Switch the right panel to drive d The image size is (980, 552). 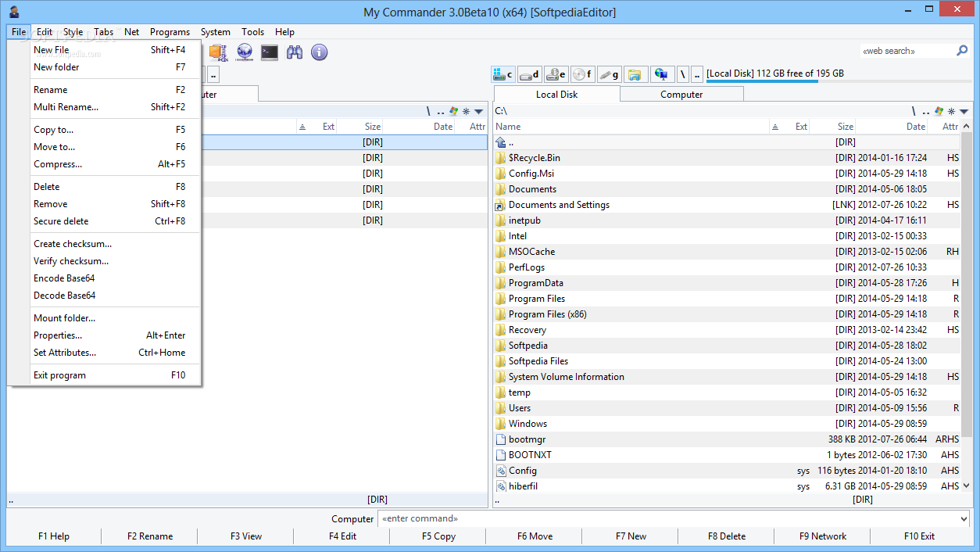[x=530, y=74]
